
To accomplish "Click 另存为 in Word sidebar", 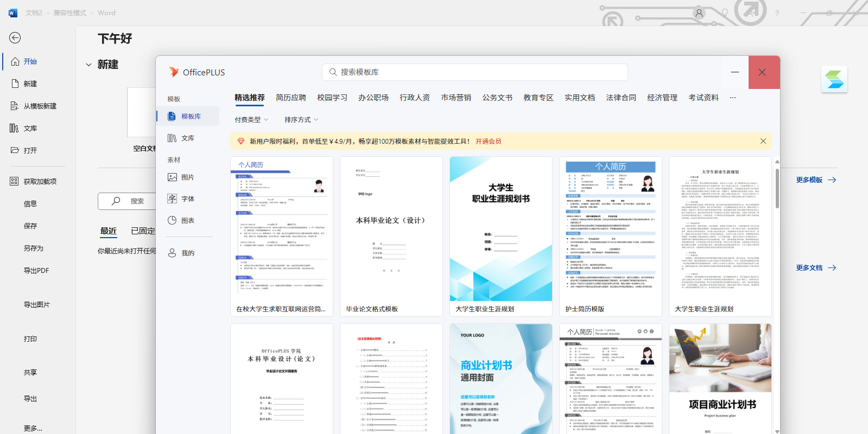I will [33, 248].
